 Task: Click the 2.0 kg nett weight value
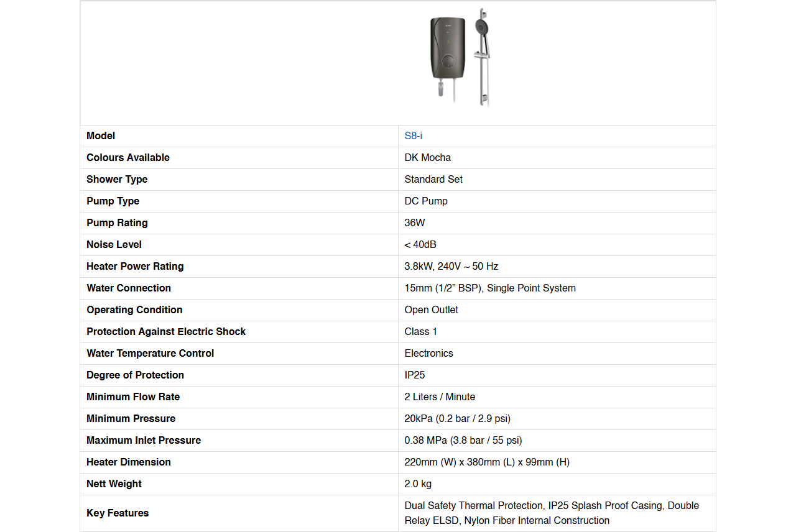418,484
